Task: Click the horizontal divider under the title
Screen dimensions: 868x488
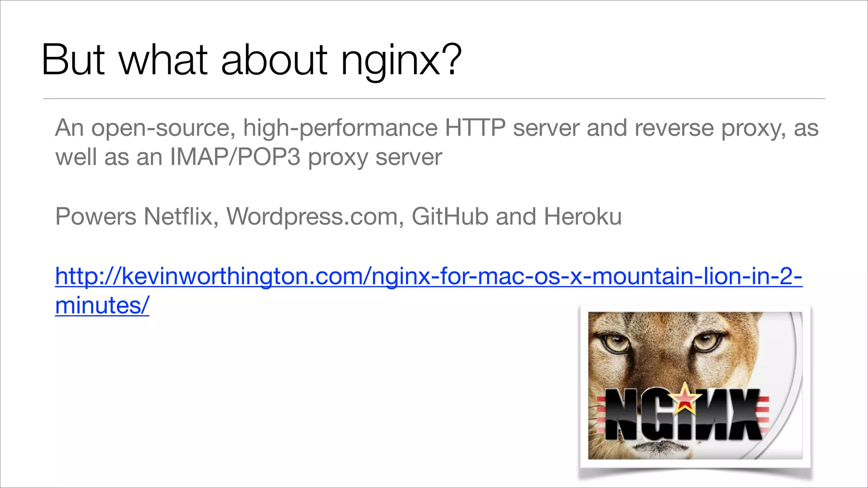Action: [x=434, y=99]
